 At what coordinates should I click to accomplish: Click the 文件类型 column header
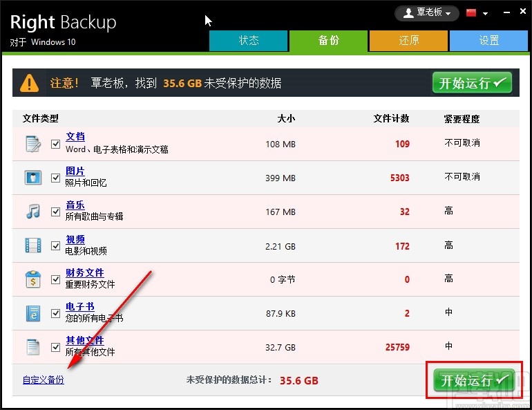click(x=40, y=118)
